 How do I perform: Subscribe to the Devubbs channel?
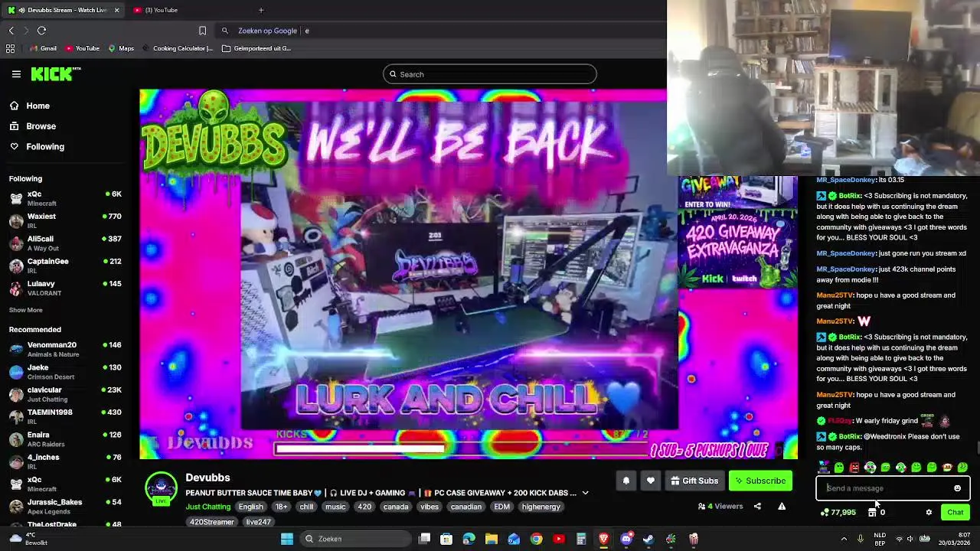[x=760, y=481]
